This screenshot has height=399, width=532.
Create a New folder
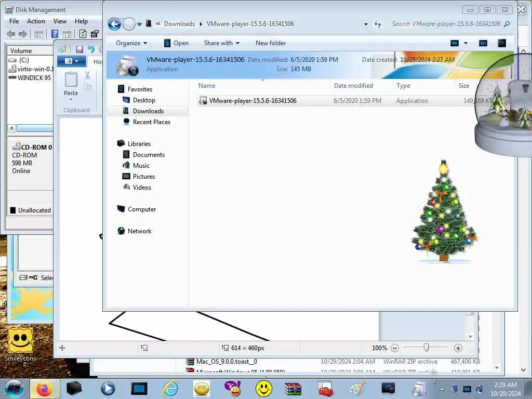pos(271,43)
